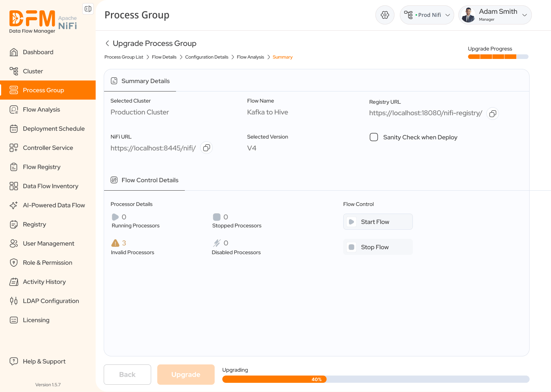Click the AI-Powered Data Flow sparkle icon
The height and width of the screenshot is (392, 551).
[14, 205]
